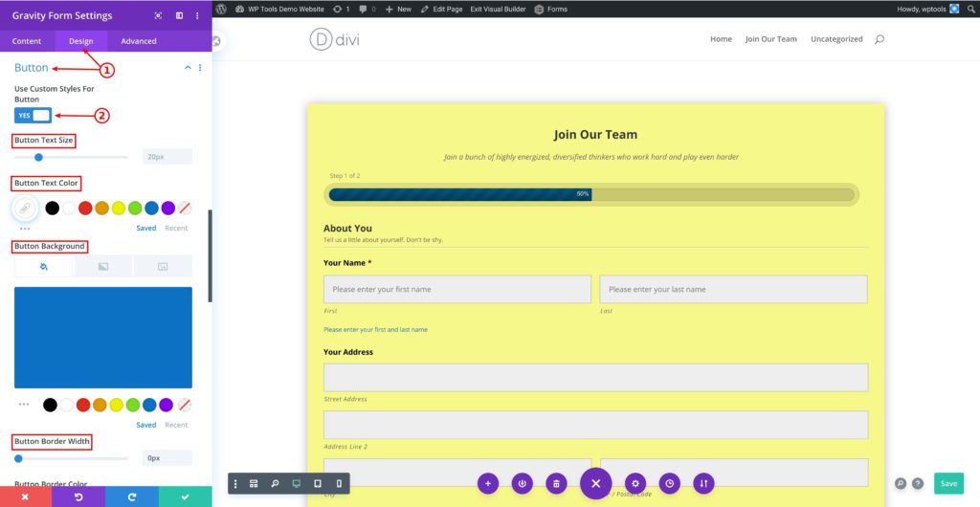Switch to the Design tab
Viewport: 980px width, 507px height.
click(80, 41)
